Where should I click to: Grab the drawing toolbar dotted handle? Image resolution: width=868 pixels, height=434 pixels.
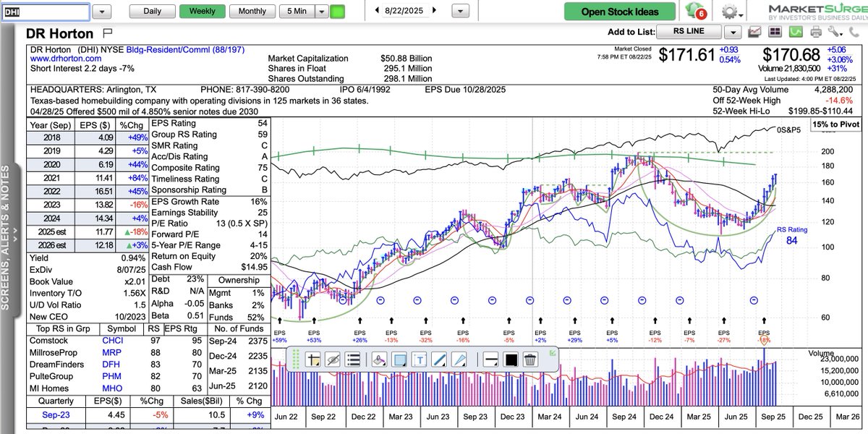tap(295, 359)
